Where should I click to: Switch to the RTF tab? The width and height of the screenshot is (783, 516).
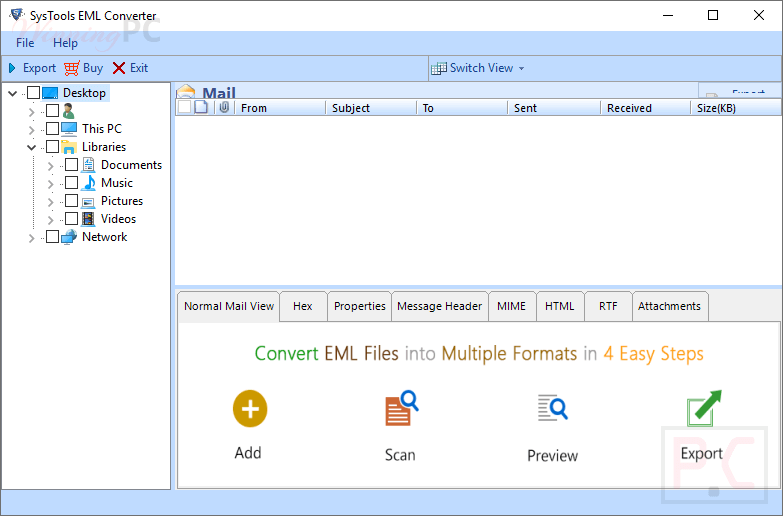pos(608,306)
